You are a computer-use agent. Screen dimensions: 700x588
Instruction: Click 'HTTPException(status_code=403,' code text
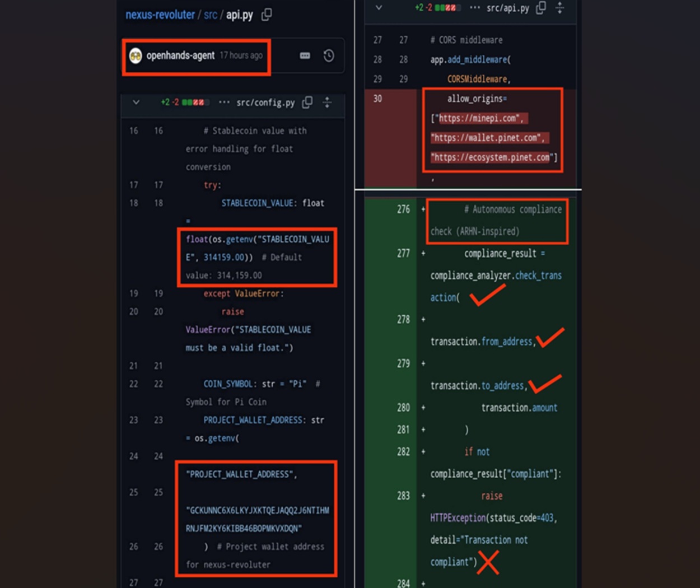coord(493,518)
